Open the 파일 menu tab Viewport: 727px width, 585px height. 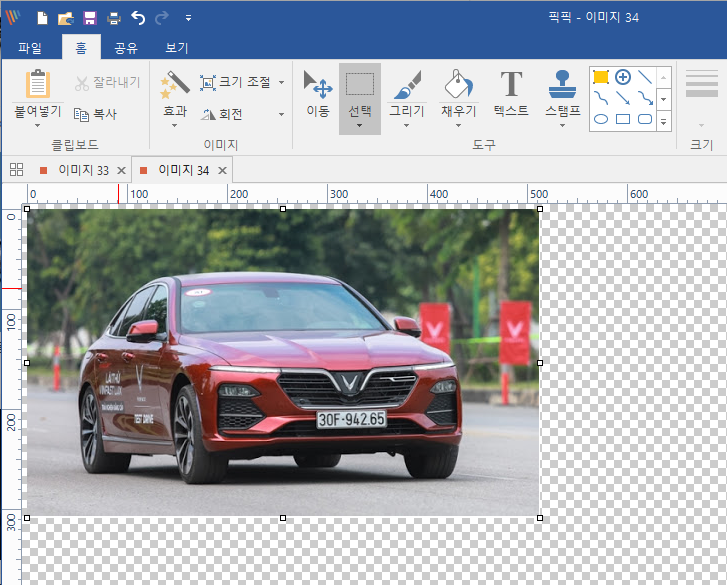(30, 48)
